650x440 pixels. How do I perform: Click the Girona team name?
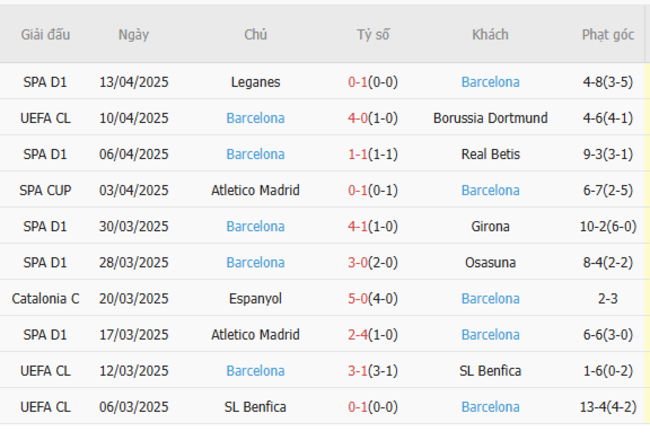click(x=490, y=226)
